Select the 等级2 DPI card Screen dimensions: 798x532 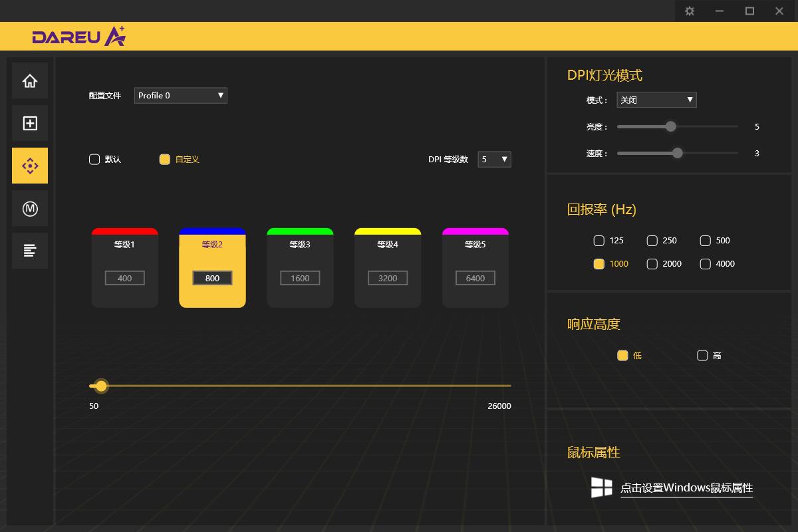[x=212, y=267]
